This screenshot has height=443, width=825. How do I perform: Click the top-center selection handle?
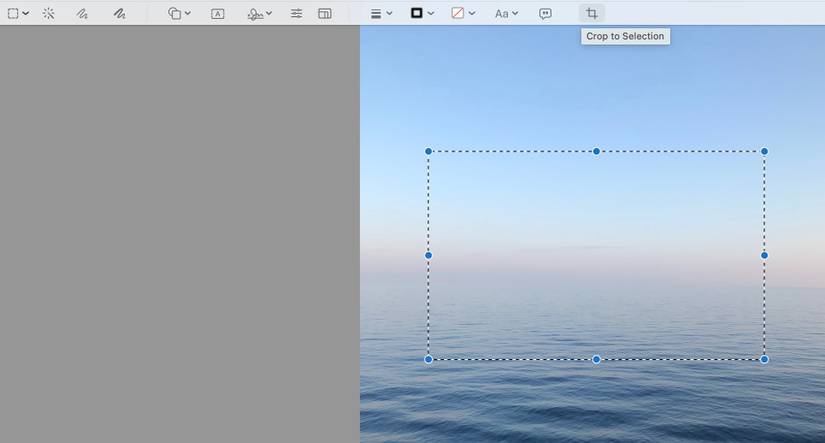[x=596, y=152]
